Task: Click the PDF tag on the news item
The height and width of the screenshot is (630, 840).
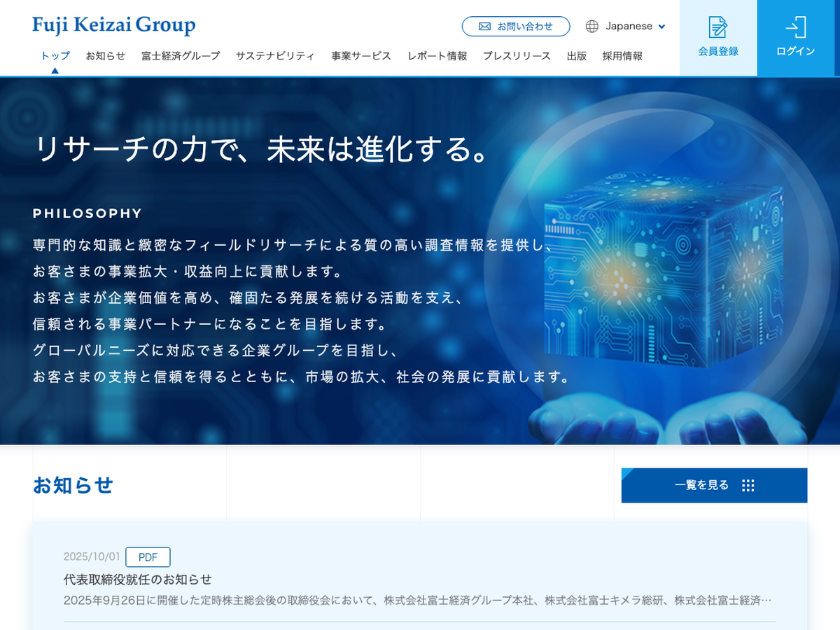Action: pos(148,557)
